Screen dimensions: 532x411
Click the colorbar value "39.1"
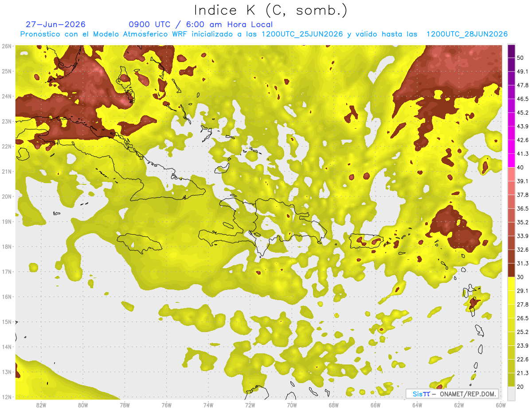tap(522, 181)
